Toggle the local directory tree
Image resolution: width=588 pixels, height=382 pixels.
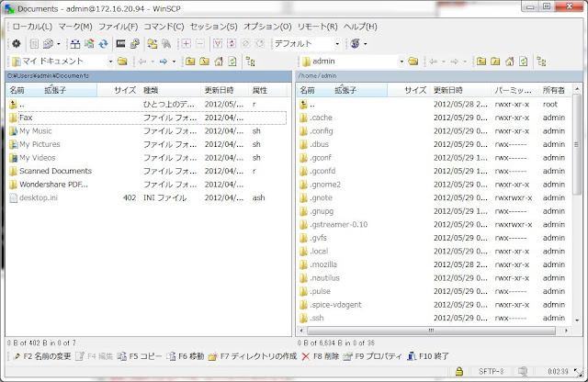251,62
